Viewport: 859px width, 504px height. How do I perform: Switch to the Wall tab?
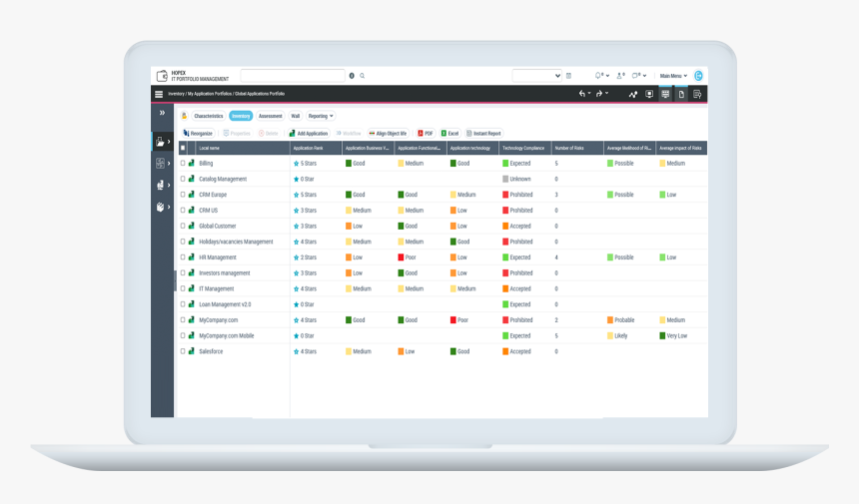pyautogui.click(x=296, y=116)
